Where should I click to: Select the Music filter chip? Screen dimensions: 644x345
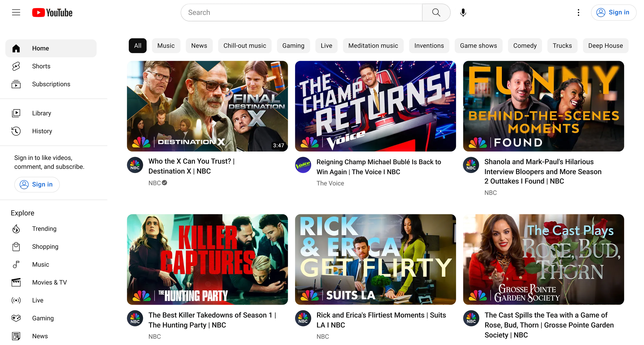(x=166, y=46)
